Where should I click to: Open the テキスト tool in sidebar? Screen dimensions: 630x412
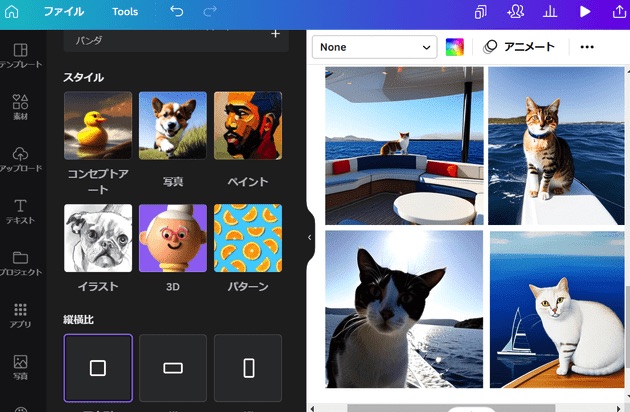[20, 211]
